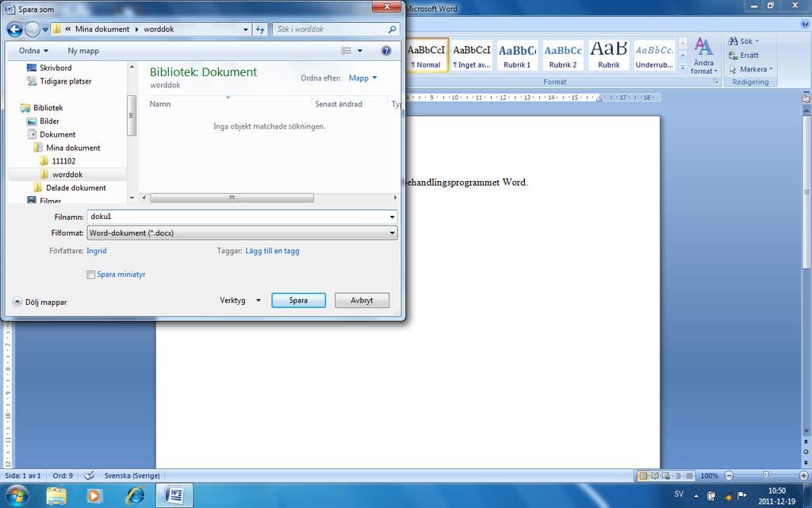Click the Avbryt button

pos(362,300)
